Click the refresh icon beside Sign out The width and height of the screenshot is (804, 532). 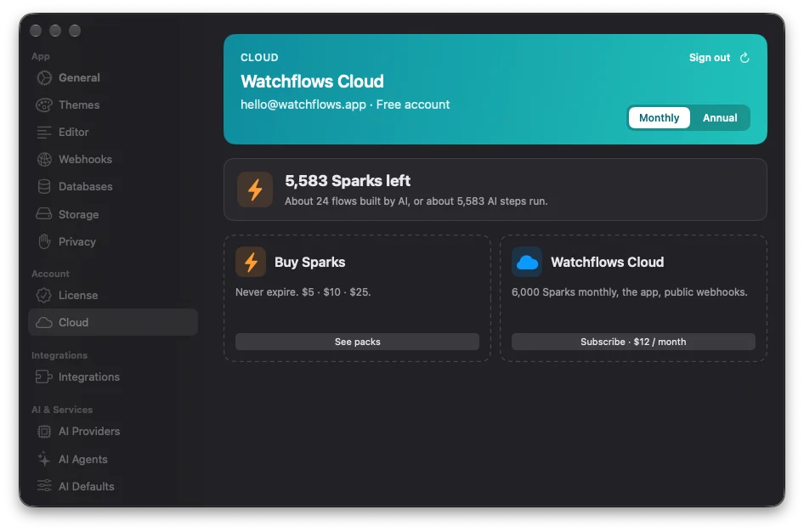(745, 58)
